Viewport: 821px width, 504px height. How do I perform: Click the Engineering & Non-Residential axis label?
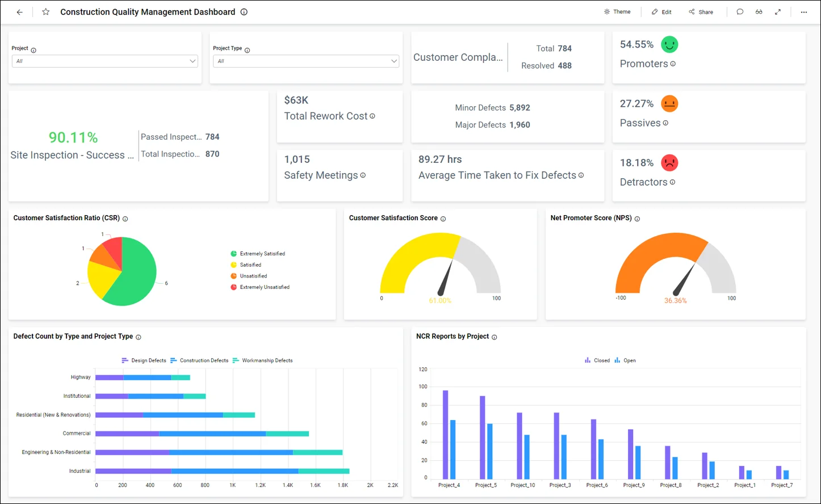tap(56, 452)
